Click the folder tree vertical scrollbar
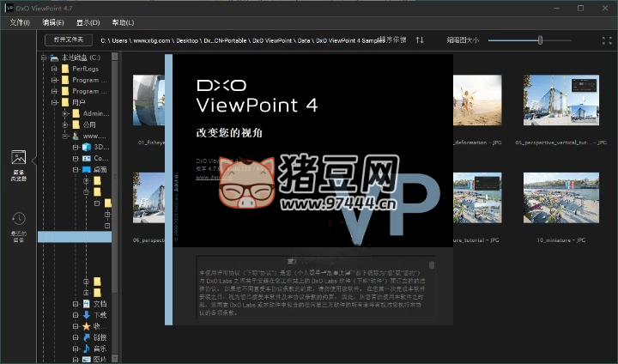 (115, 178)
